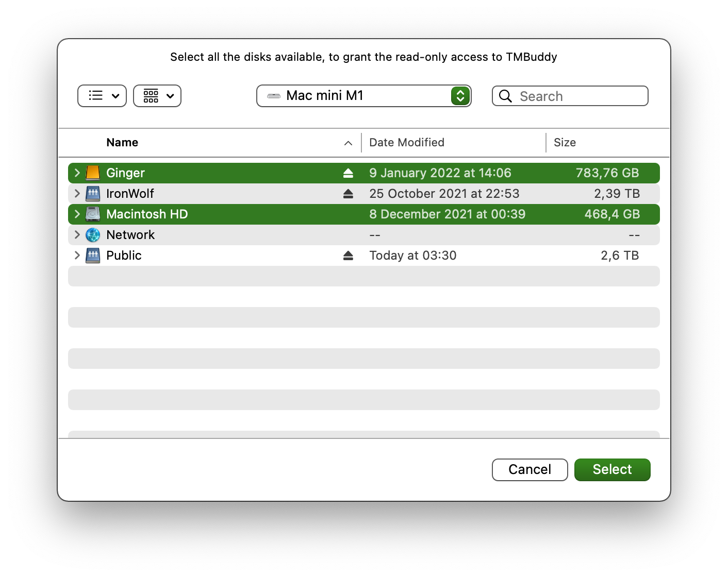
Task: Open the list view options dropdown
Action: tap(102, 96)
